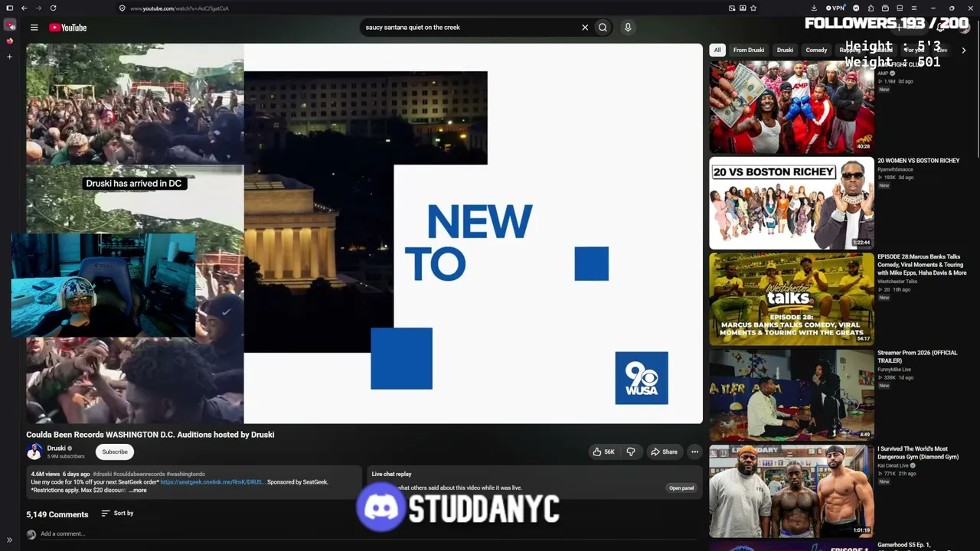Screen dimensions: 980x551
Task: Click the #couldabeenrecords hashtag
Action: [139, 474]
